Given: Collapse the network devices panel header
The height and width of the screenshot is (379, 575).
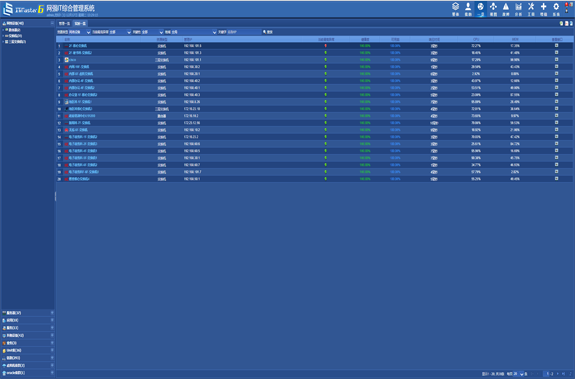Looking at the screenshot, I should (x=52, y=23).
